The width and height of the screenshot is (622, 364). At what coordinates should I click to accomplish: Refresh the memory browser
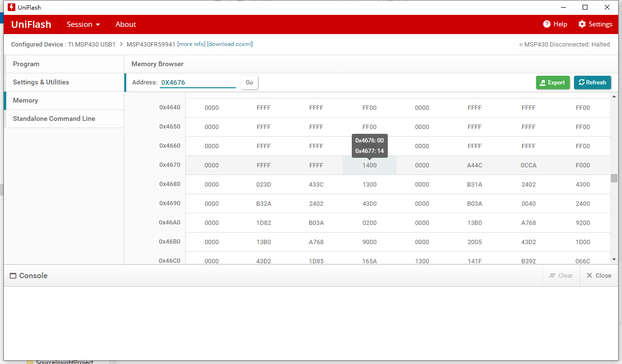(x=592, y=82)
